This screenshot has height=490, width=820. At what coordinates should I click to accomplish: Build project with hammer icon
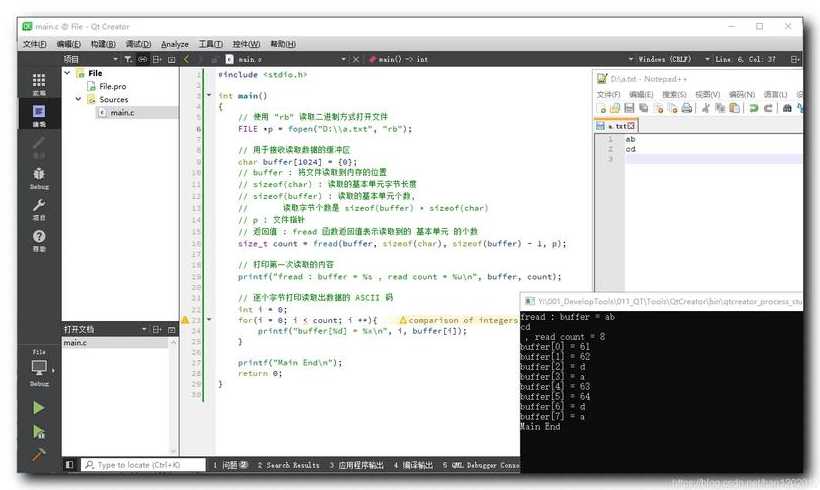[x=39, y=454]
